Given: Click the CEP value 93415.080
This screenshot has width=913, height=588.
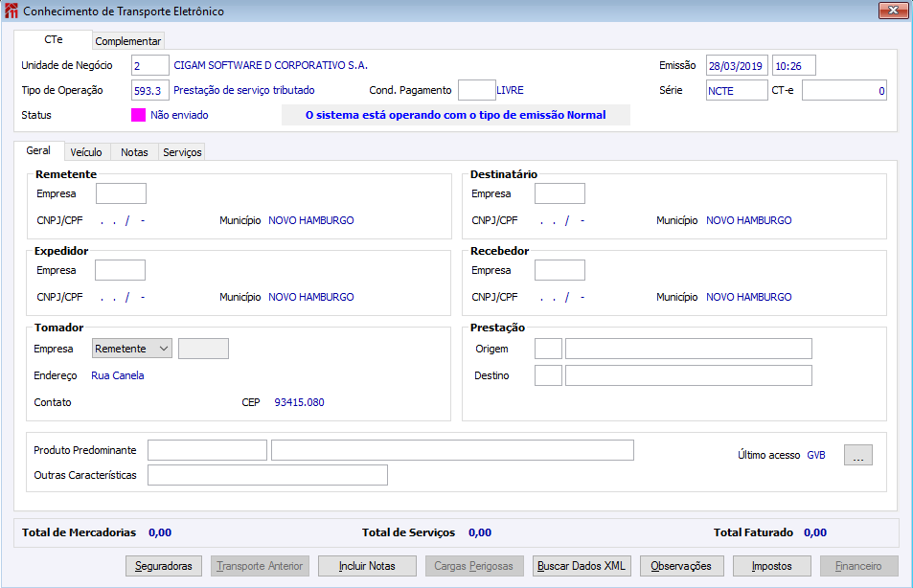Looking at the screenshot, I should click(299, 402).
